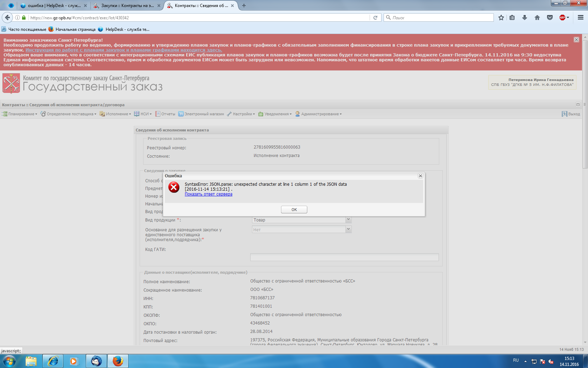Go to the browser home page icon

point(537,18)
